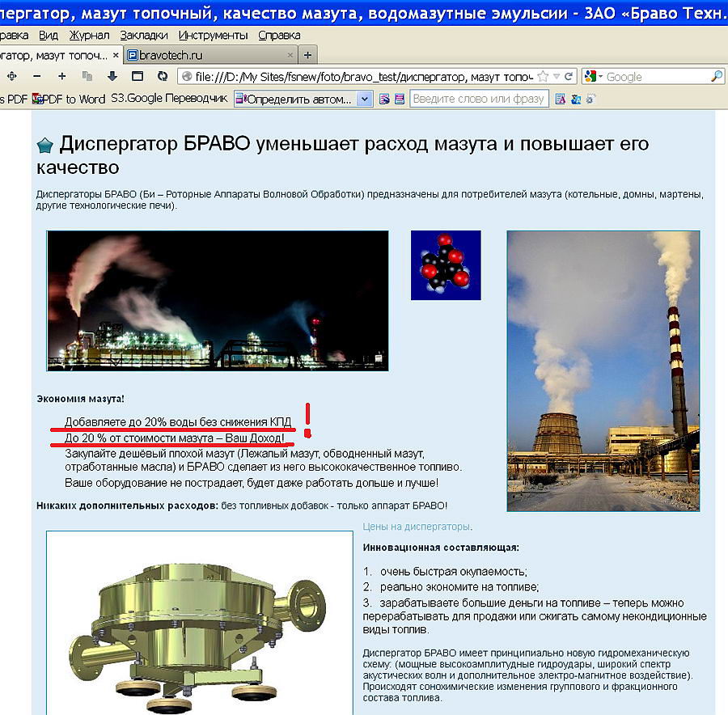This screenshot has width=728, height=715.
Task: Click Никаких дополнительных расходов bold text
Action: tap(127, 506)
